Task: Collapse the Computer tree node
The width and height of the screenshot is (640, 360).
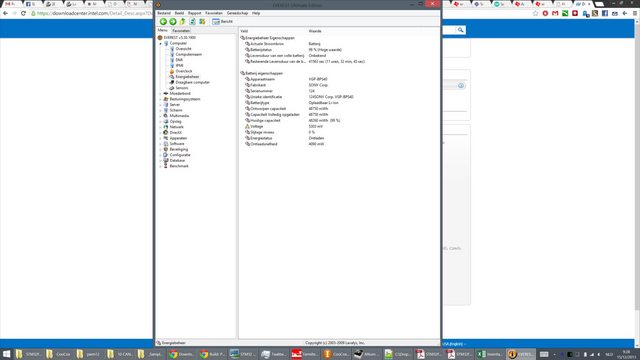Action: click(x=160, y=43)
